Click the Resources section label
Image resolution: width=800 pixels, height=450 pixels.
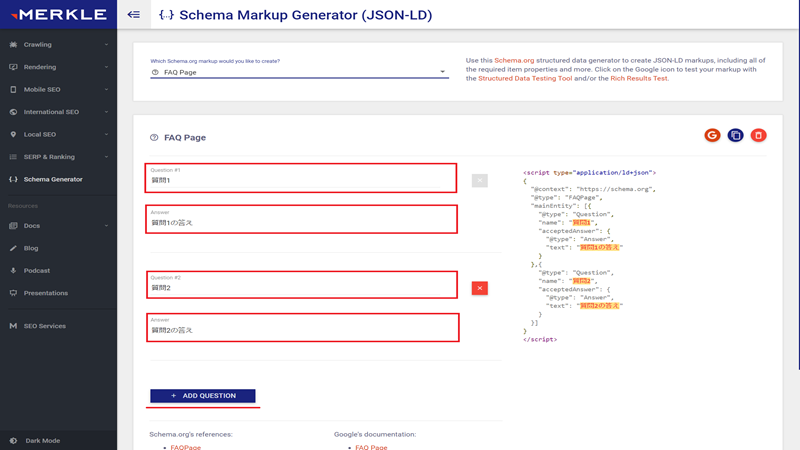click(x=23, y=206)
